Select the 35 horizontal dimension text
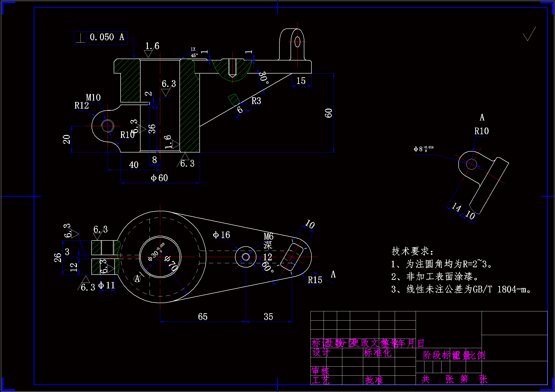This screenshot has width=555, height=392. click(268, 317)
